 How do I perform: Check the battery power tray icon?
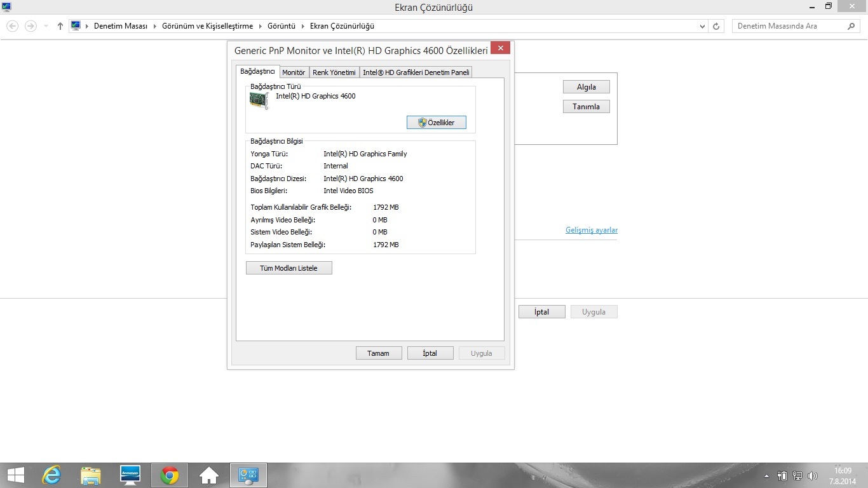782,476
